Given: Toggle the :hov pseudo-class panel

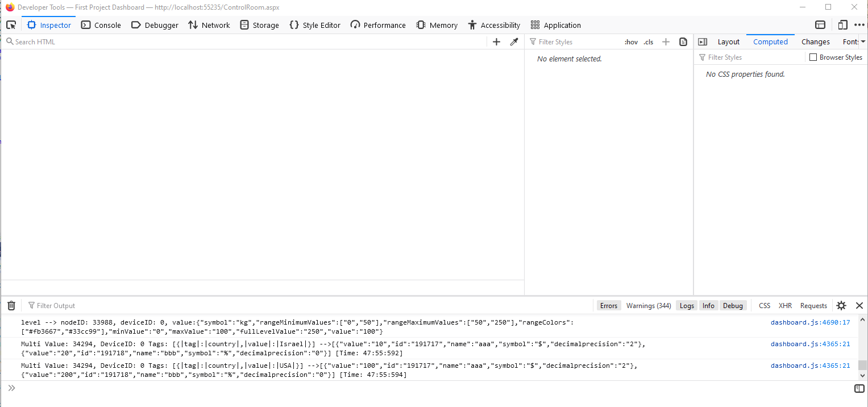Looking at the screenshot, I should pos(631,42).
